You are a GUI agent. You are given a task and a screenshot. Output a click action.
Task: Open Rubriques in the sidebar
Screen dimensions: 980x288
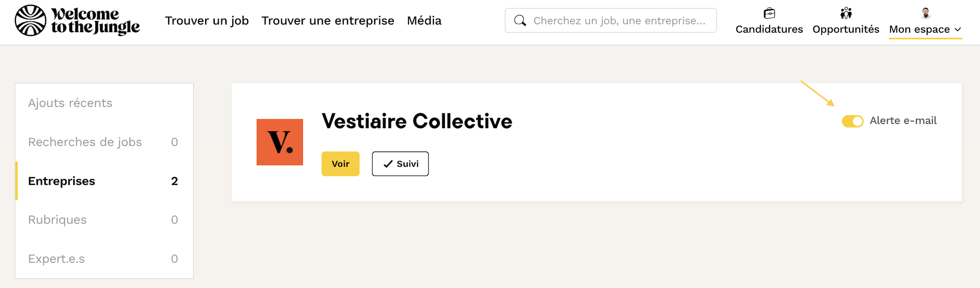click(57, 220)
